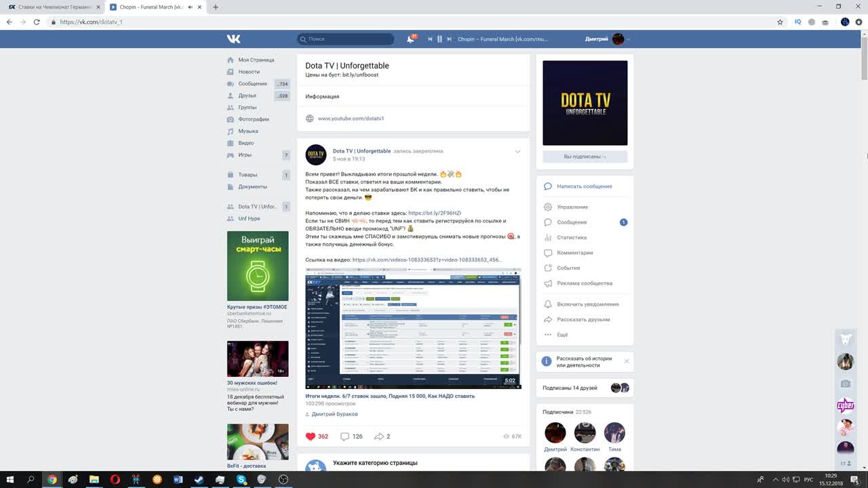Play the pinned post video thumbnail
This screenshot has height=488, width=868.
click(413, 328)
